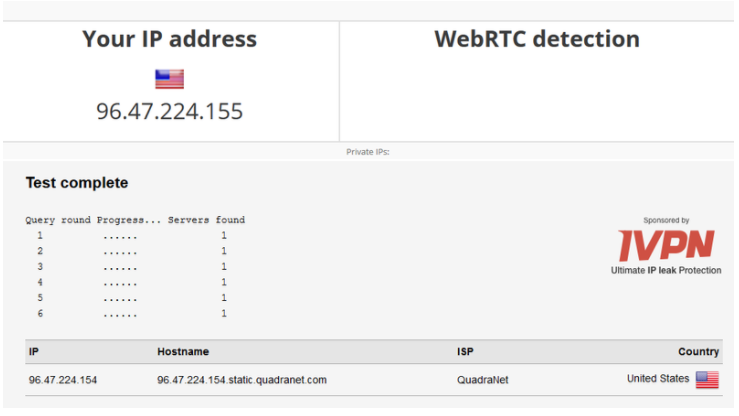
Task: Click the Private IPs label
Action: (368, 152)
